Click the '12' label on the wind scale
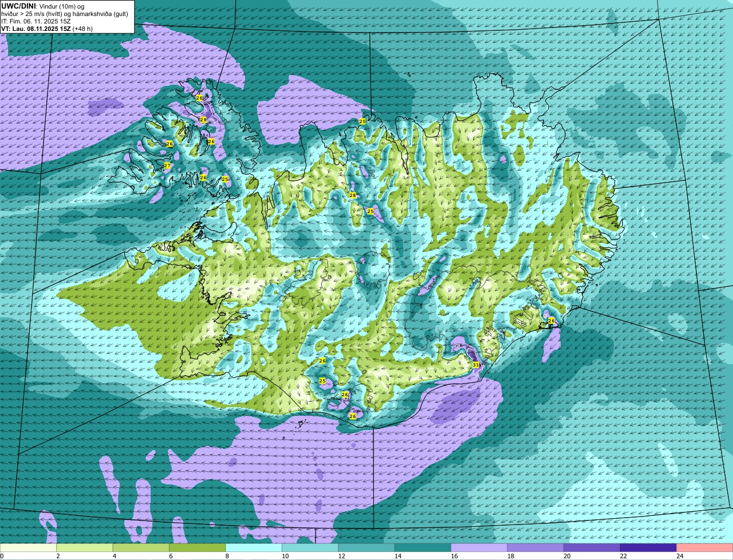 pos(341,556)
